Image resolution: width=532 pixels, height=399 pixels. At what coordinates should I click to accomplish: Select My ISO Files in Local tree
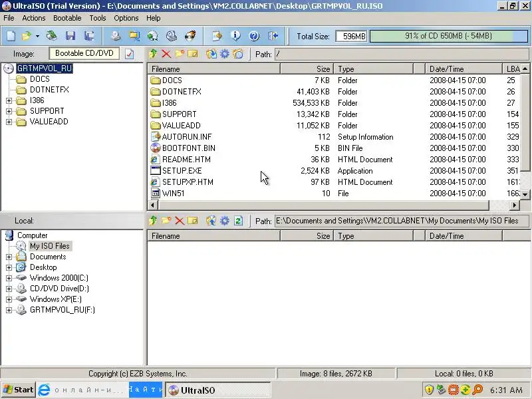49,246
